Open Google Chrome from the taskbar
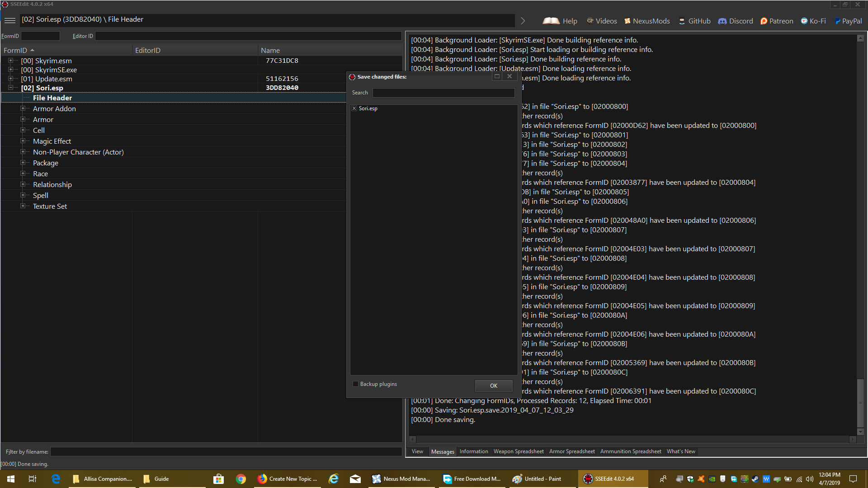Screen dimensions: 868x488 click(241, 479)
